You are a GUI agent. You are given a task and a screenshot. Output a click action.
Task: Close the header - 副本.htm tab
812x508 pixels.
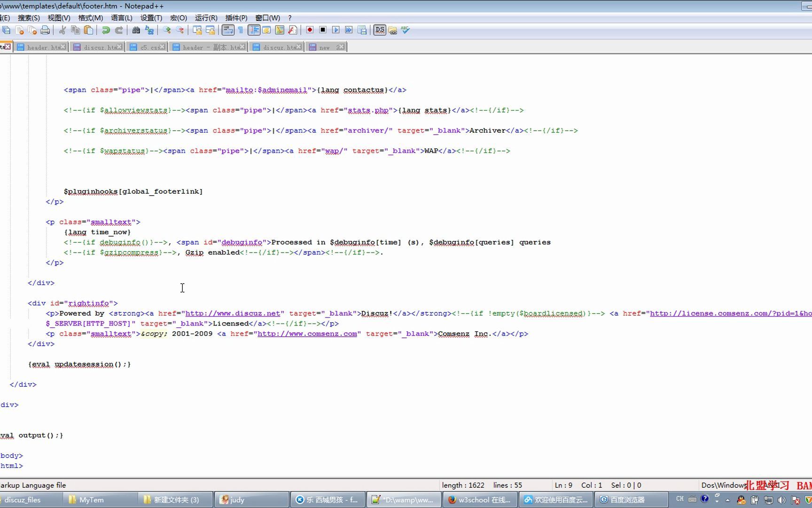pyautogui.click(x=242, y=47)
